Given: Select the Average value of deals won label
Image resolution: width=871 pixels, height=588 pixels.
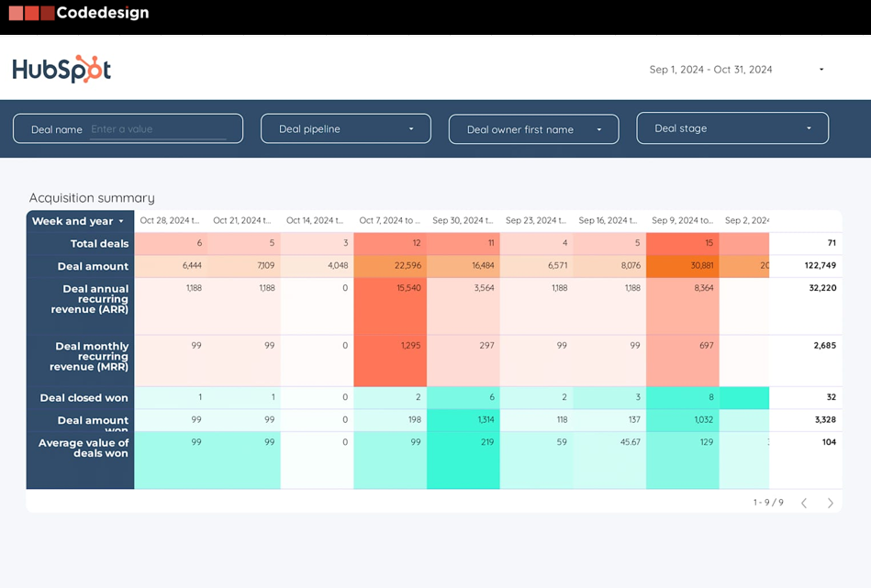Looking at the screenshot, I should coord(84,448).
